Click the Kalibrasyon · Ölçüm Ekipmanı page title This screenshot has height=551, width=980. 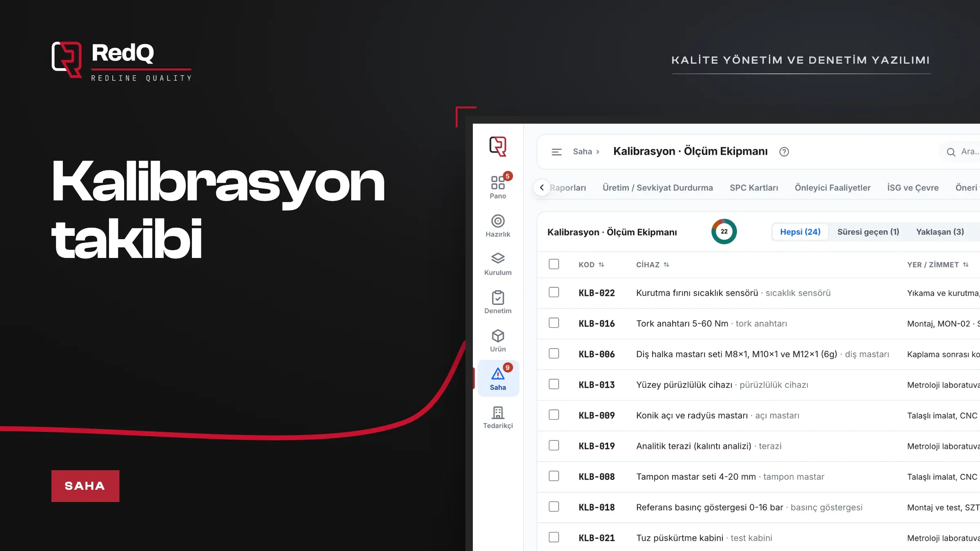pos(690,151)
